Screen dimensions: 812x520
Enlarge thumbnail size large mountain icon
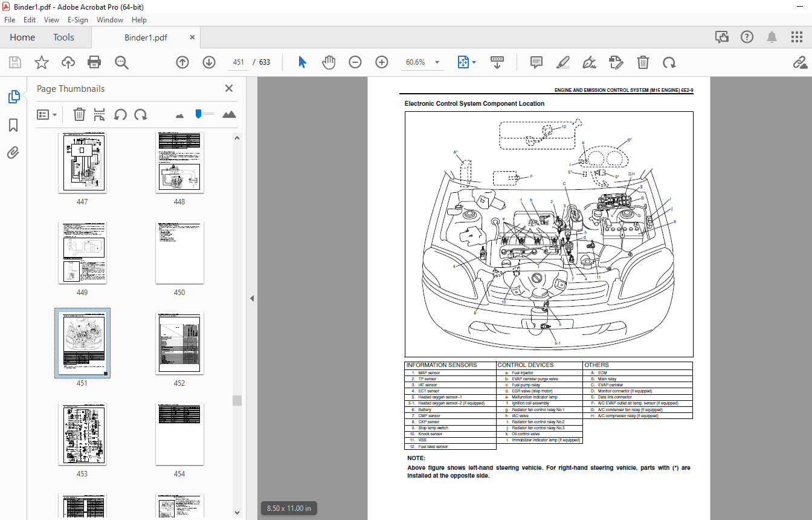click(229, 114)
